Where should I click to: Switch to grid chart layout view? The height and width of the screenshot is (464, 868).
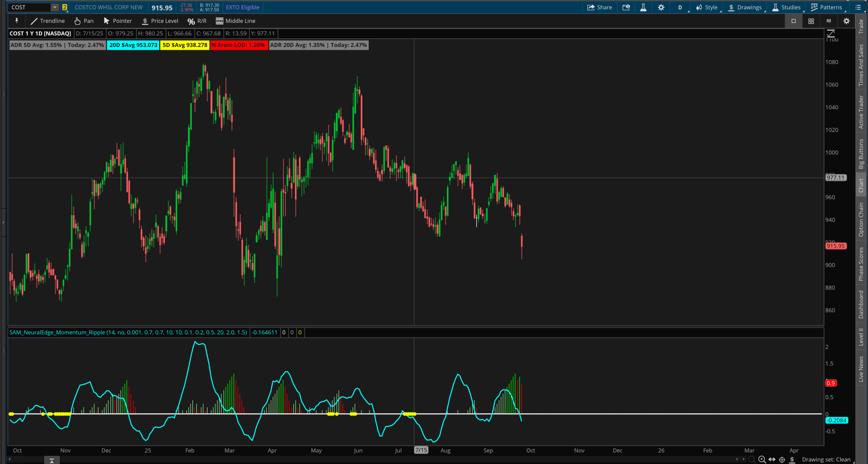click(x=811, y=21)
